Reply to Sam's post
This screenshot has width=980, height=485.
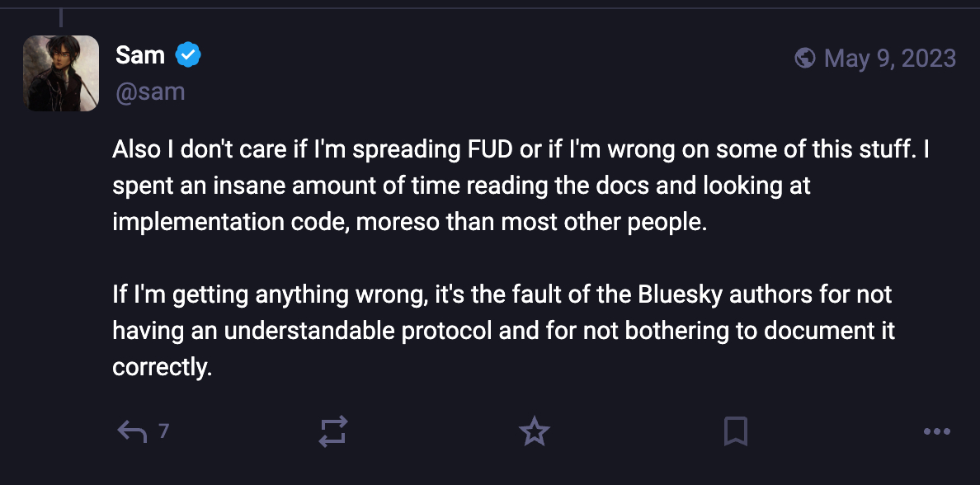tap(132, 431)
